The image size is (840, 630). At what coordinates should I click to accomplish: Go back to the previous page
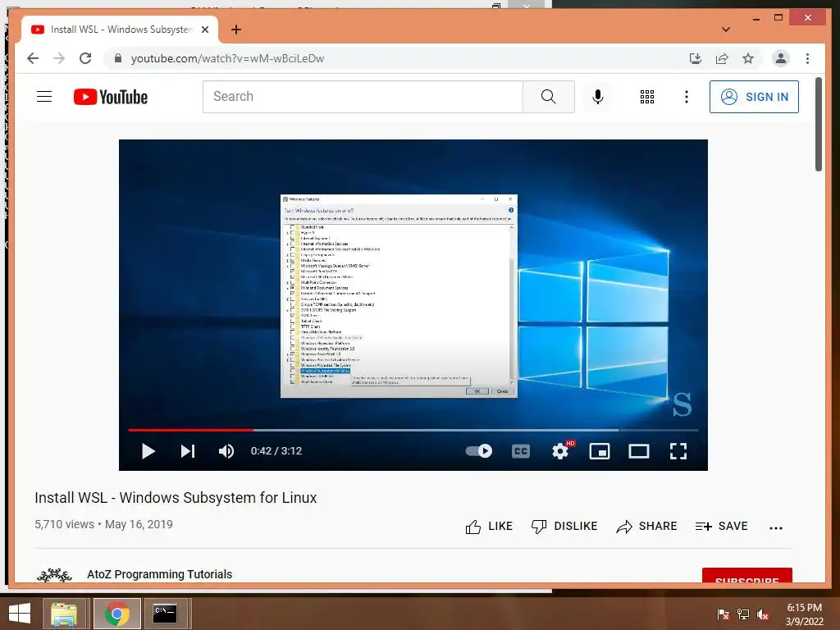tap(33, 58)
